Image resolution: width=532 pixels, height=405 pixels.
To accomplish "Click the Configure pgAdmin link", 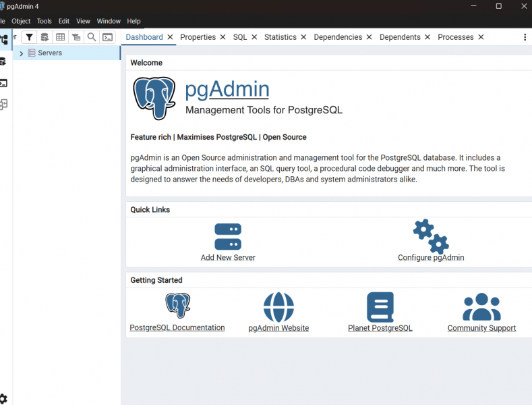I will coord(431,258).
